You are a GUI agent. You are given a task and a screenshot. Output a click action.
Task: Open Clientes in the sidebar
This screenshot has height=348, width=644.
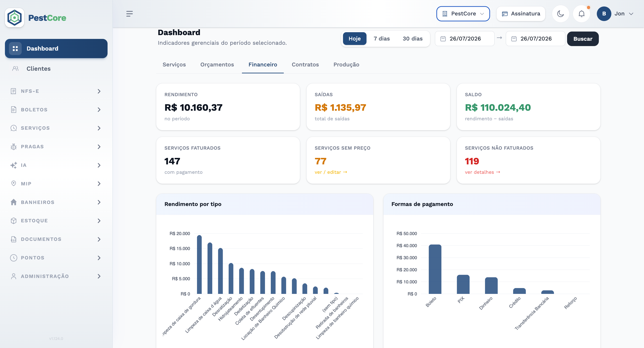[56, 69]
